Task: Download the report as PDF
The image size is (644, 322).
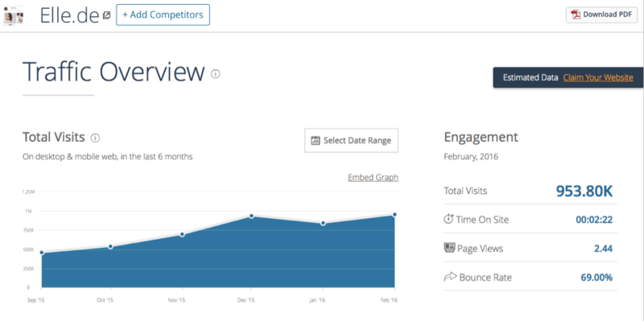Action: 601,14
